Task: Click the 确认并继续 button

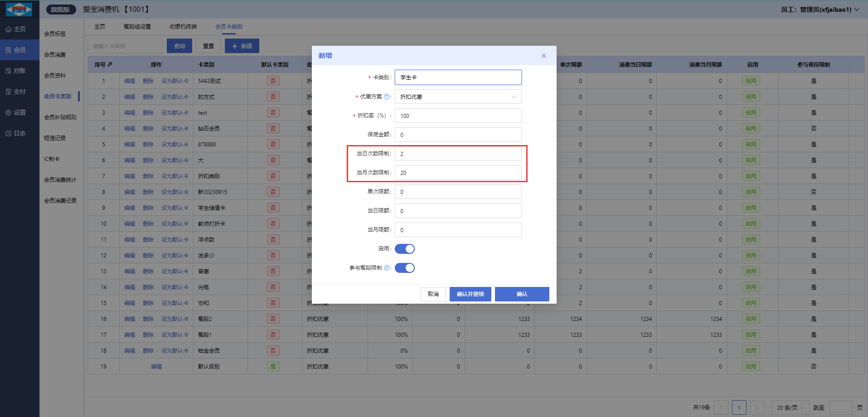Action: pyautogui.click(x=470, y=294)
